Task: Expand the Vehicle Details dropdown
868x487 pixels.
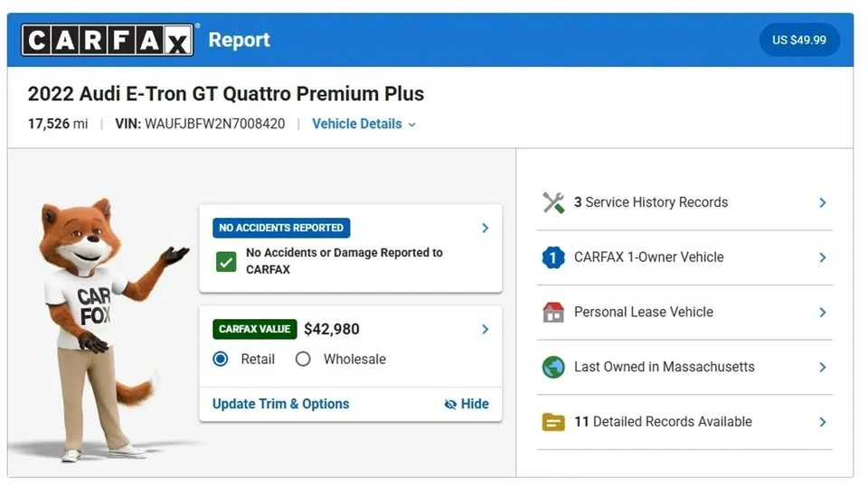Action: (x=363, y=124)
